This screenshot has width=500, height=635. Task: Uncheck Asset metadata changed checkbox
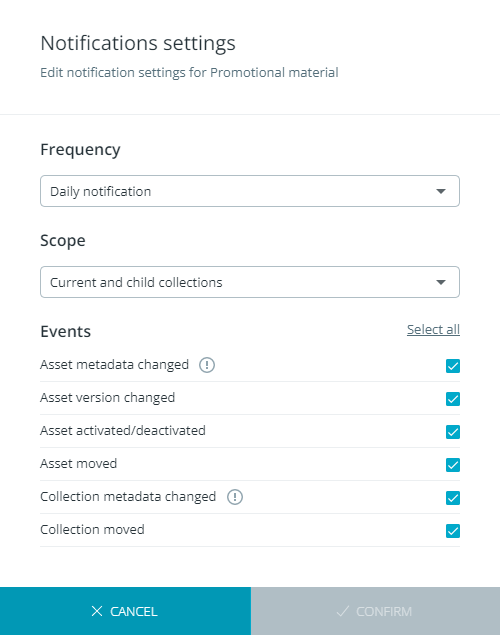(453, 366)
